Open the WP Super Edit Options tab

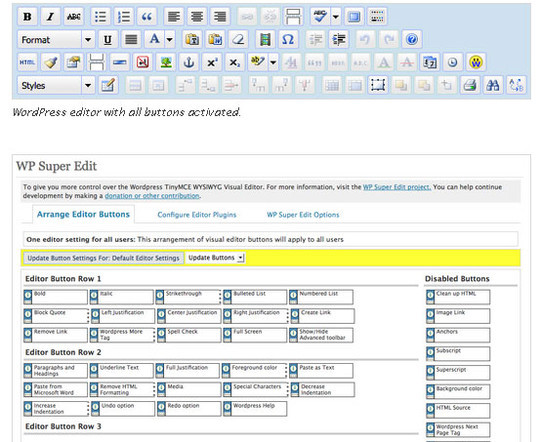303,215
